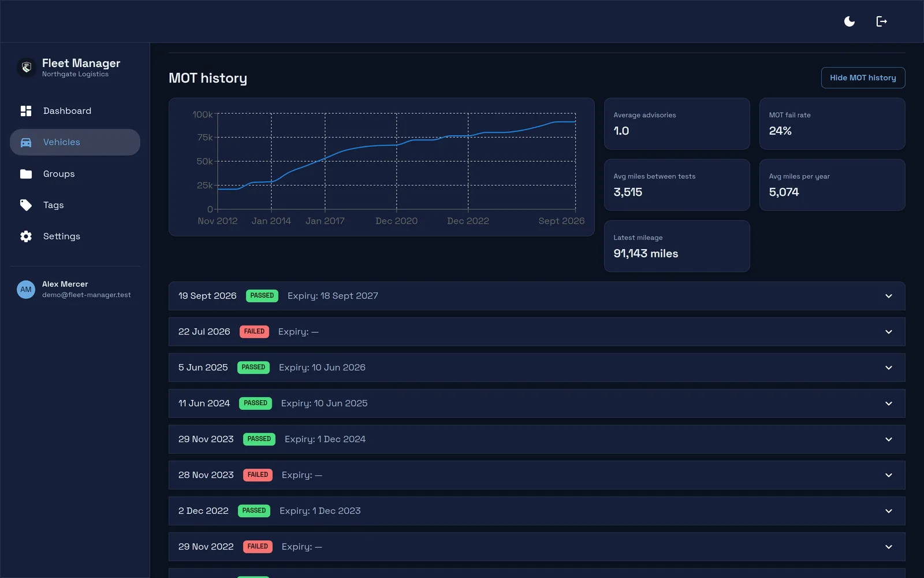Click the Avg miles per year card
This screenshot has height=578, width=924.
click(x=832, y=185)
